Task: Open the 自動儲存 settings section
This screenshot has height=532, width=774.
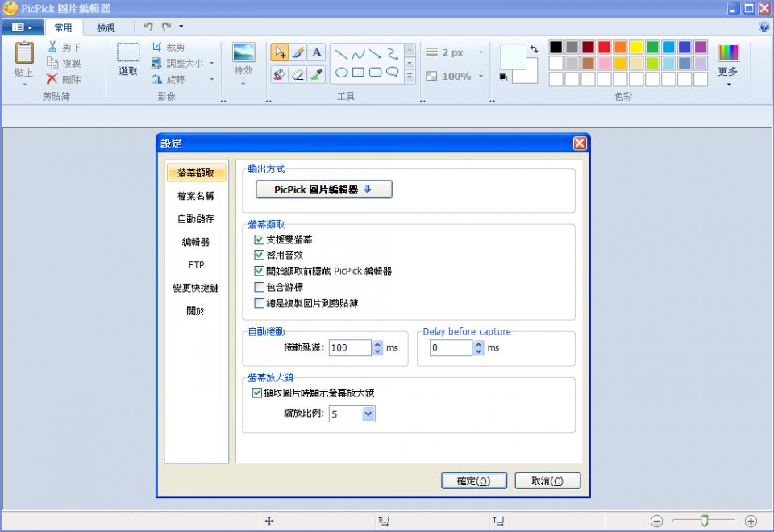Action: (196, 218)
